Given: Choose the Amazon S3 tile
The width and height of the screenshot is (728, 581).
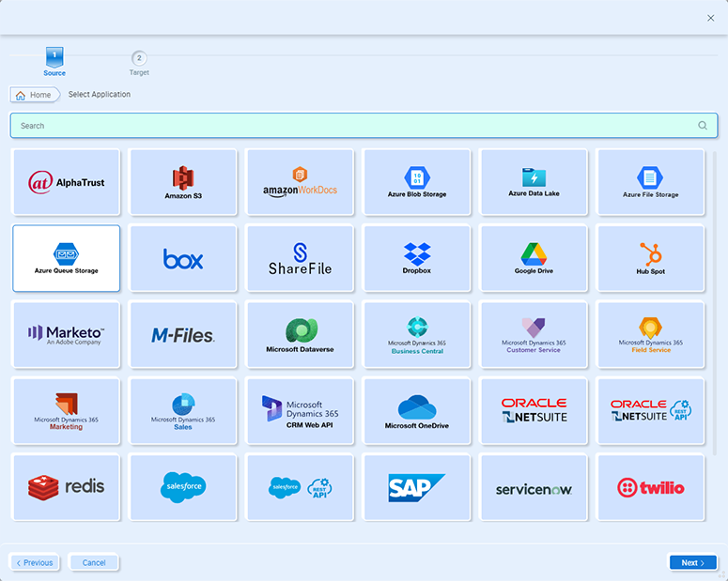Looking at the screenshot, I should pyautogui.click(x=183, y=182).
